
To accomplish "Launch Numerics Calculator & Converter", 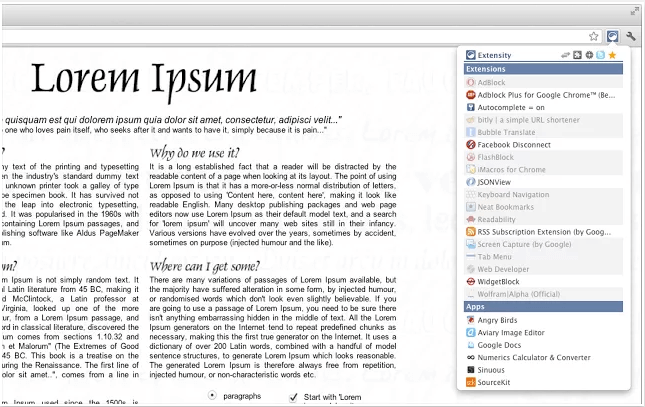I will pos(543,357).
